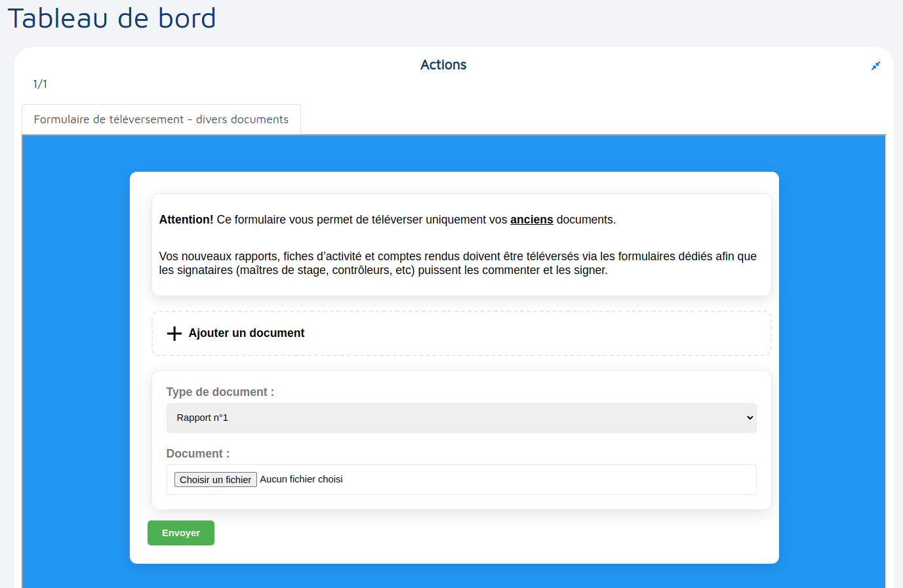
Task: Click the Document field label
Action: pos(197,454)
